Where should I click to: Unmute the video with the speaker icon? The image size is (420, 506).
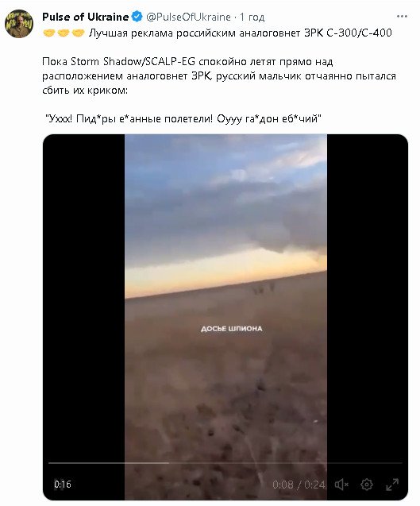[x=341, y=485]
